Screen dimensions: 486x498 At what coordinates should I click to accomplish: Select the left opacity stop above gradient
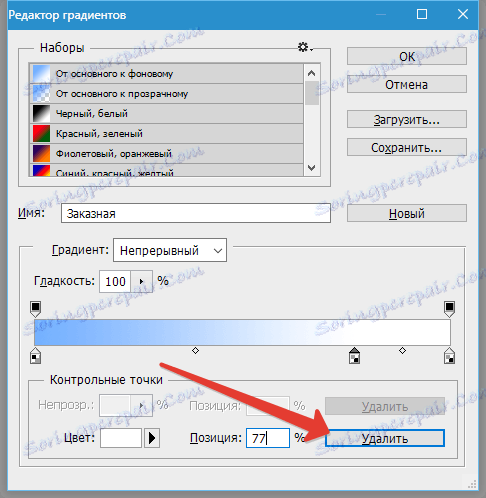click(36, 309)
